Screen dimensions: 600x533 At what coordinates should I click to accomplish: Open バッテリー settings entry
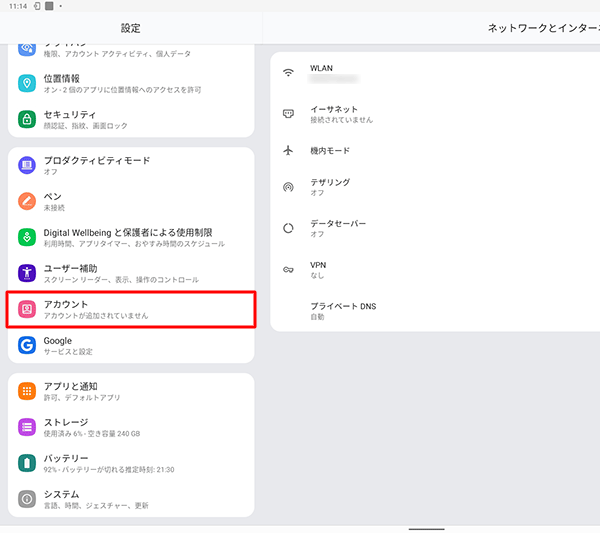point(131,463)
